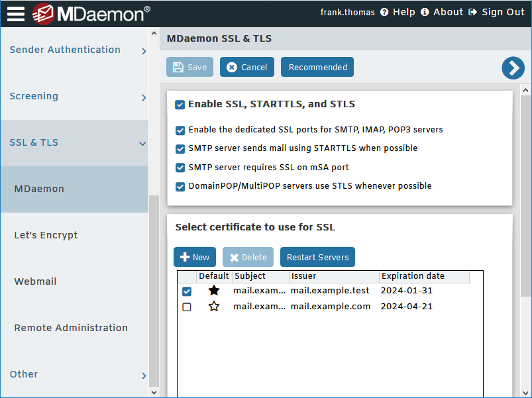The height and width of the screenshot is (398, 532).
Task: Click the blue next arrow circle
Action: [x=513, y=68]
